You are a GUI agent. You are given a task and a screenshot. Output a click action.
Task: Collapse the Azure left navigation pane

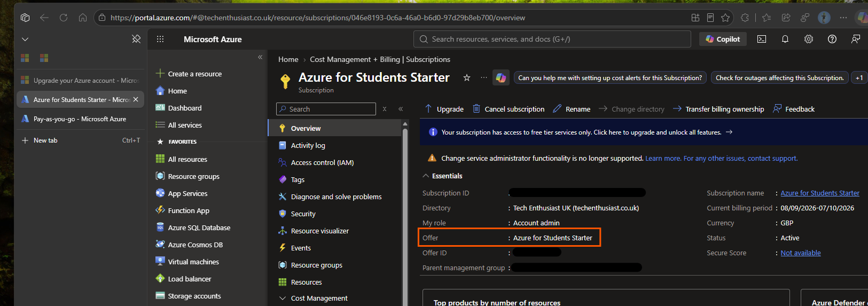(260, 57)
